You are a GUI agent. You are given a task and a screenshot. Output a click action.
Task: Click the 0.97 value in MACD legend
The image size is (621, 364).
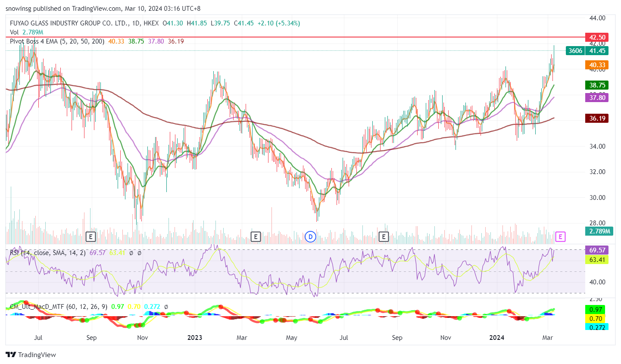[x=117, y=307]
